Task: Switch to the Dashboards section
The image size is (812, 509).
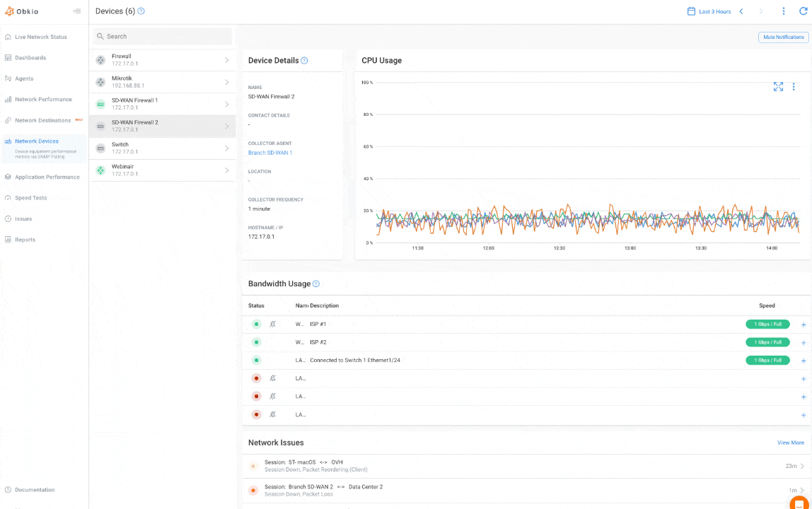Action: 8,57
